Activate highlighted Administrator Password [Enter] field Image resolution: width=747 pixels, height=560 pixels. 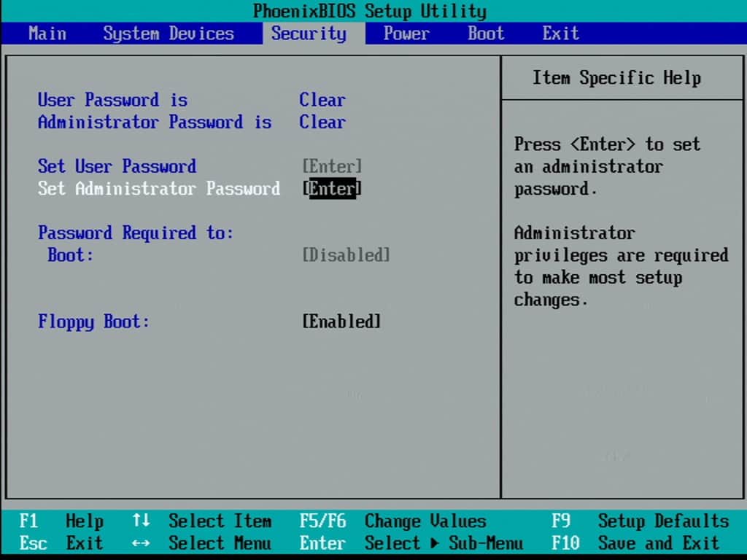pos(332,189)
